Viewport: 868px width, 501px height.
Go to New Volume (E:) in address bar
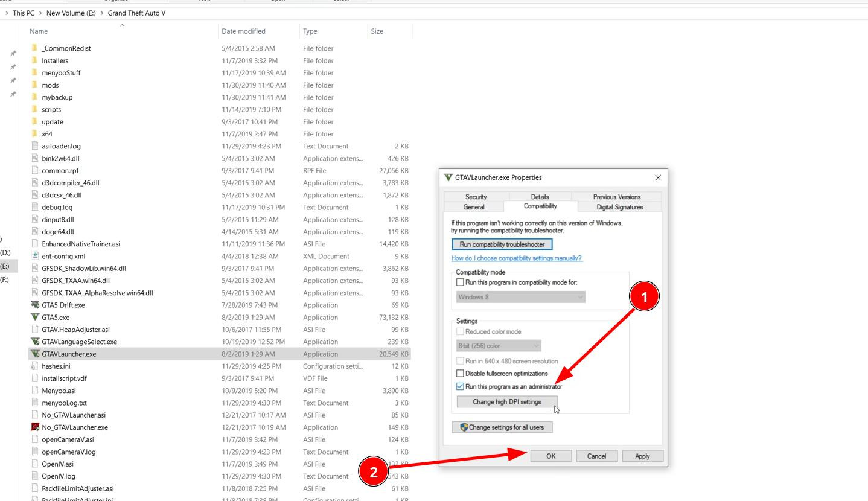[71, 13]
